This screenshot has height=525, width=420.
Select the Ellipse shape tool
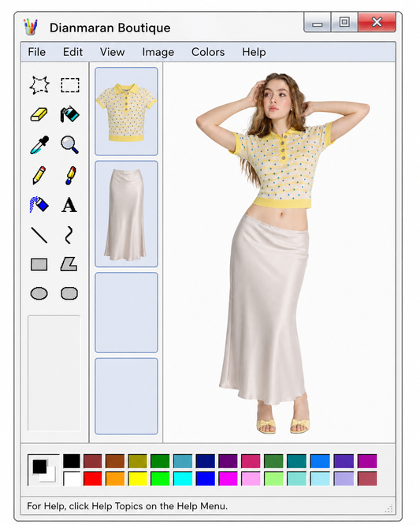39,294
